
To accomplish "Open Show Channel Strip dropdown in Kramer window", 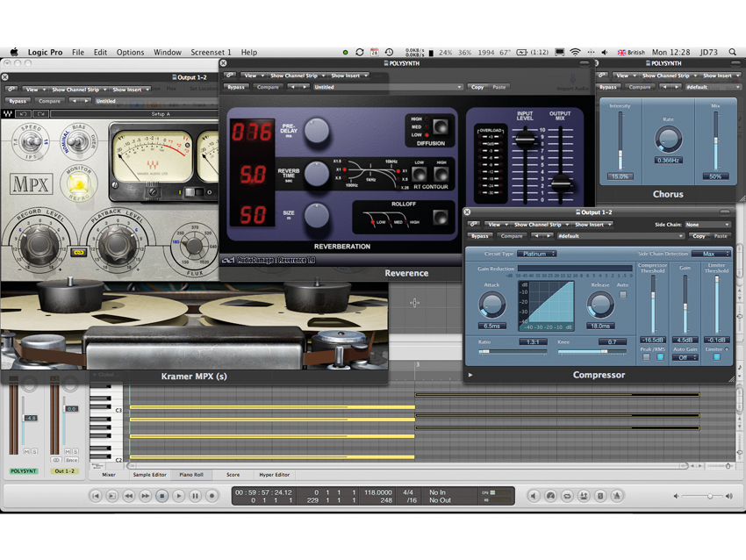I will coord(78,89).
